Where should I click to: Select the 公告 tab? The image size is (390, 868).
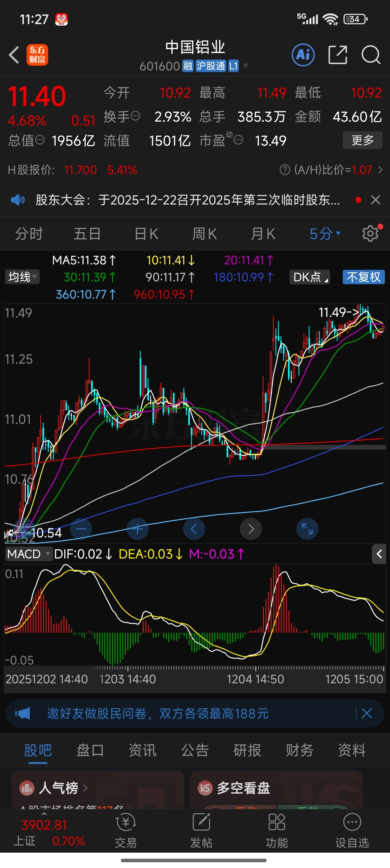(x=195, y=750)
